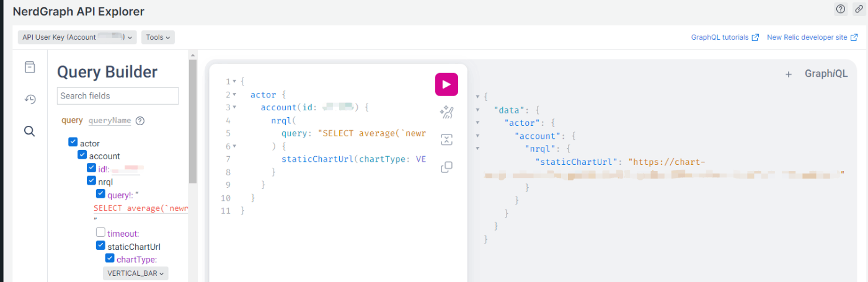Enable the timeout checkbox
Image resolution: width=868 pixels, height=282 pixels.
click(100, 232)
